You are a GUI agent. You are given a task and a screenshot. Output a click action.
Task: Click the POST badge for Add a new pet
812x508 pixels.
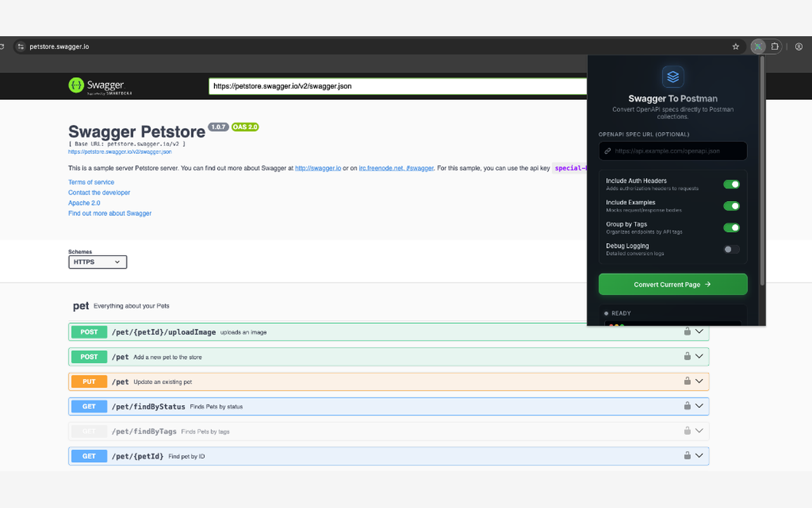89,357
